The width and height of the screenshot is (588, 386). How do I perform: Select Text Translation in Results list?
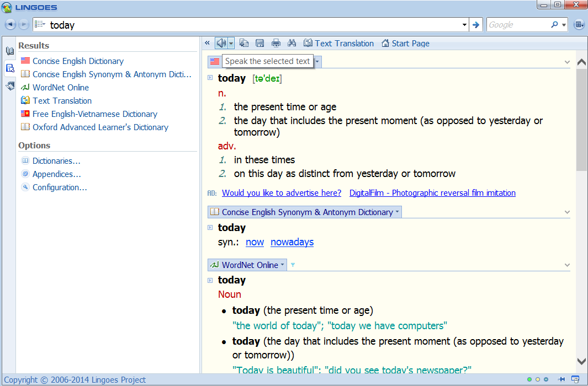click(56, 101)
